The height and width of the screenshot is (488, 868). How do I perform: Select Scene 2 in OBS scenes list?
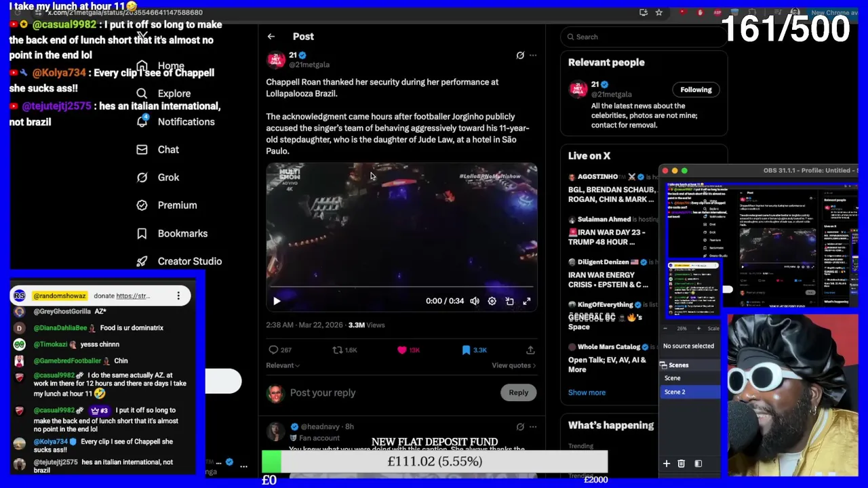coord(690,392)
